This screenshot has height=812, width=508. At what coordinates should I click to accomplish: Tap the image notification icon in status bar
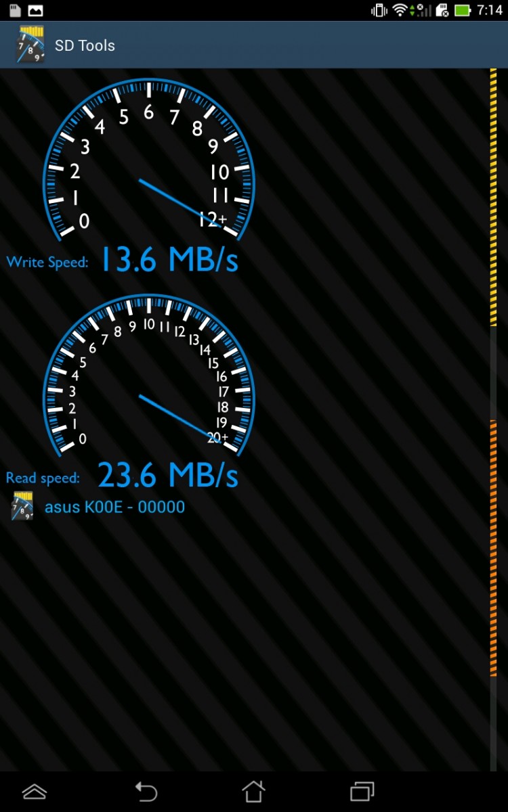[x=36, y=10]
